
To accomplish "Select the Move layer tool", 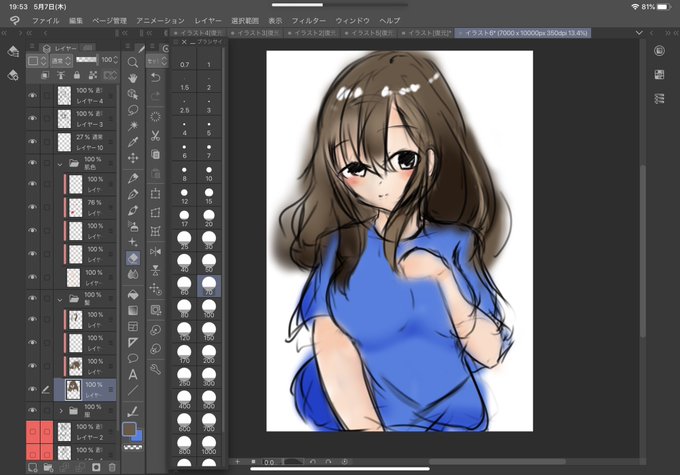I will 133,158.
